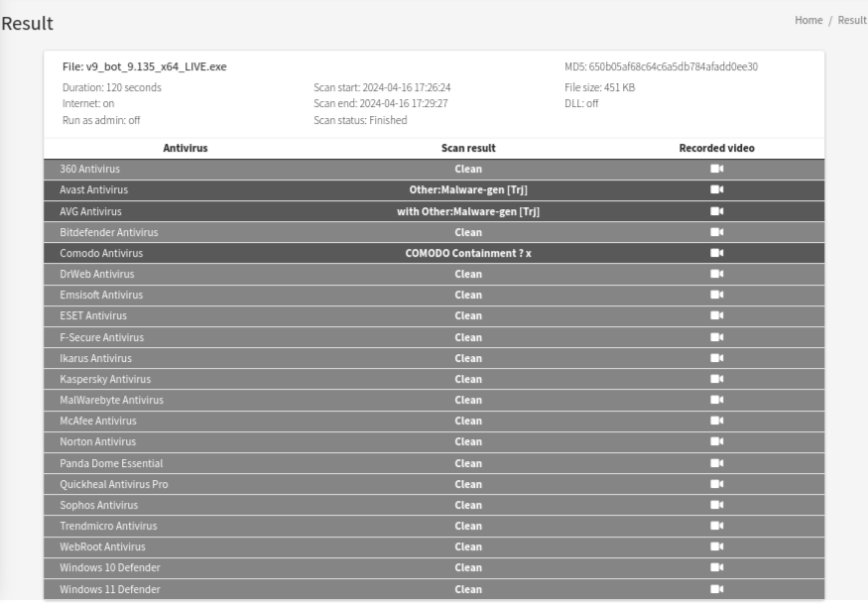Select the Windows 11 Defender row name

tap(110, 589)
